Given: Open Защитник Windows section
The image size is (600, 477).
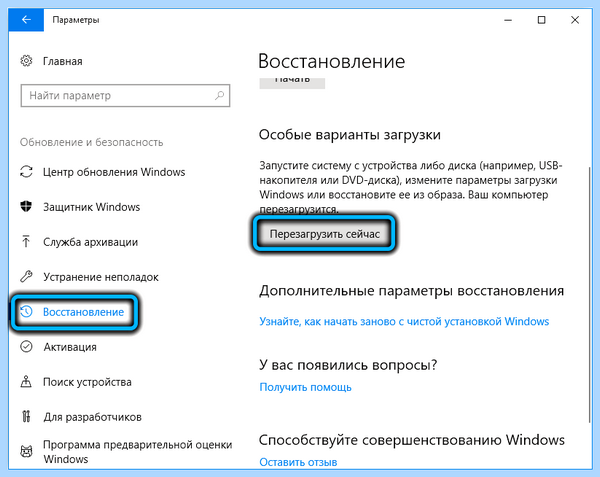Looking at the screenshot, I should click(x=91, y=207).
